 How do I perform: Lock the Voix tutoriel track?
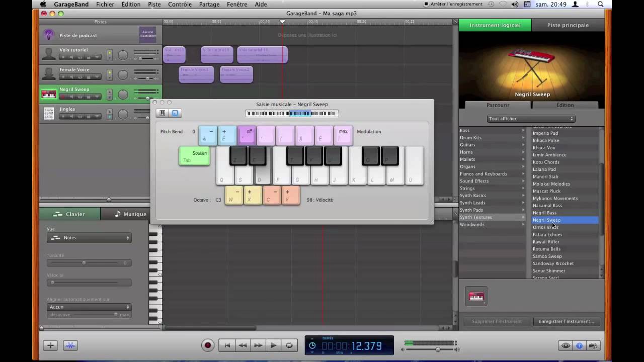(x=89, y=57)
